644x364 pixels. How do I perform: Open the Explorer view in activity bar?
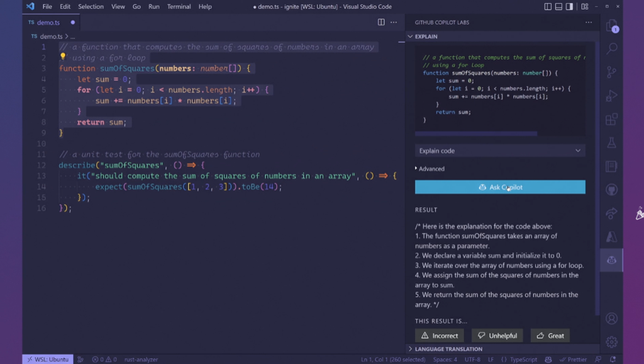(x=611, y=26)
